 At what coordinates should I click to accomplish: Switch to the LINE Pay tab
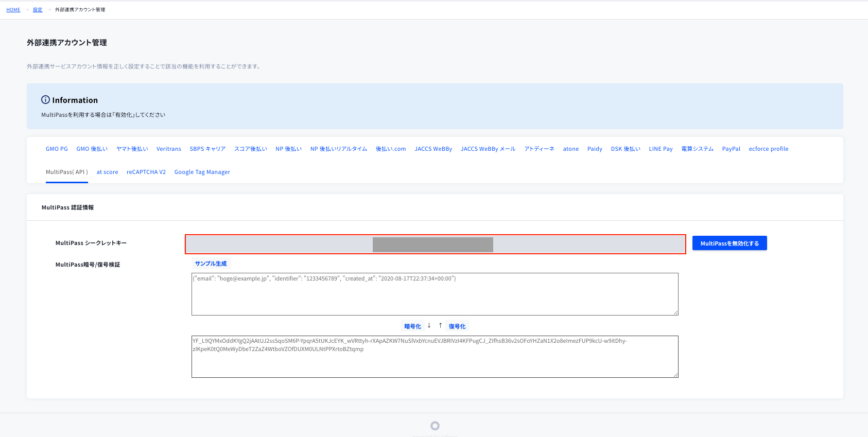coord(661,149)
